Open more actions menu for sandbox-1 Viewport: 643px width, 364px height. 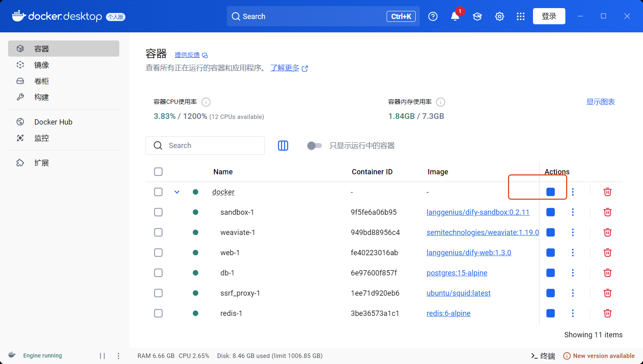[573, 212]
